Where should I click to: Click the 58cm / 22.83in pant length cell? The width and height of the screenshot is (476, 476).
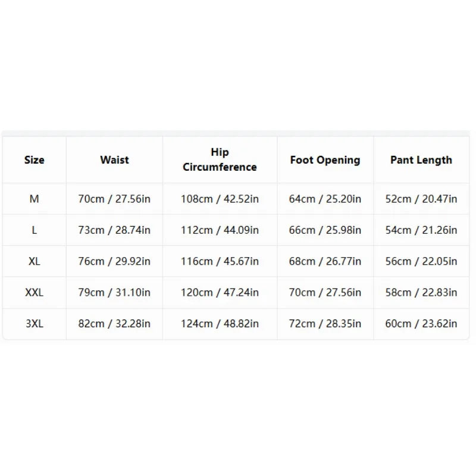(x=421, y=292)
